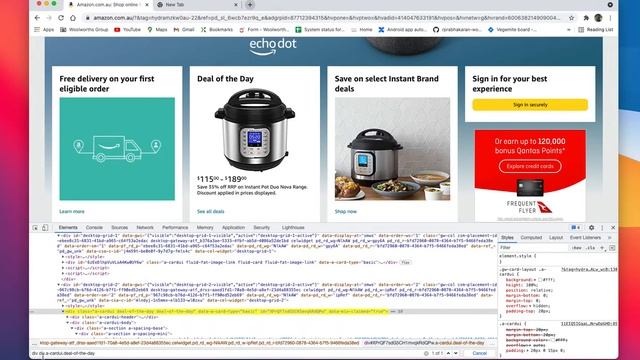This screenshot has height=360, width=640.
Task: Click the Sign in securely button
Action: pyautogui.click(x=530, y=105)
